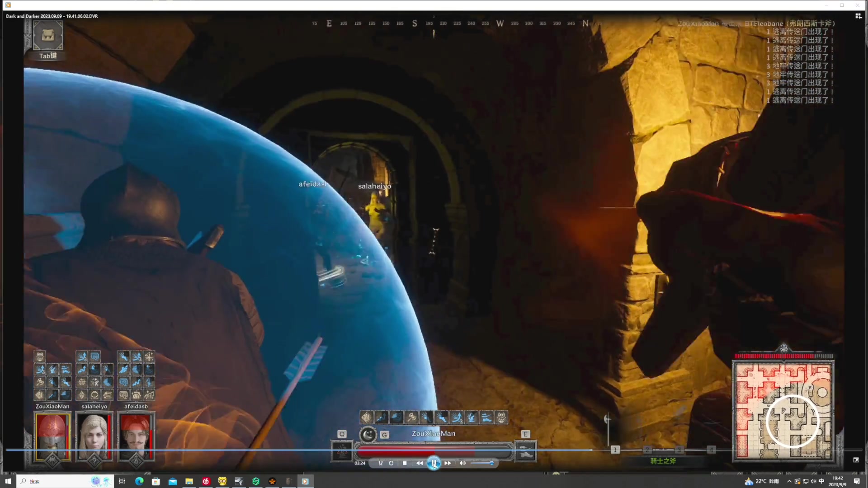This screenshot has height=488, width=868.
Task: Mute the player volume
Action: click(x=462, y=463)
